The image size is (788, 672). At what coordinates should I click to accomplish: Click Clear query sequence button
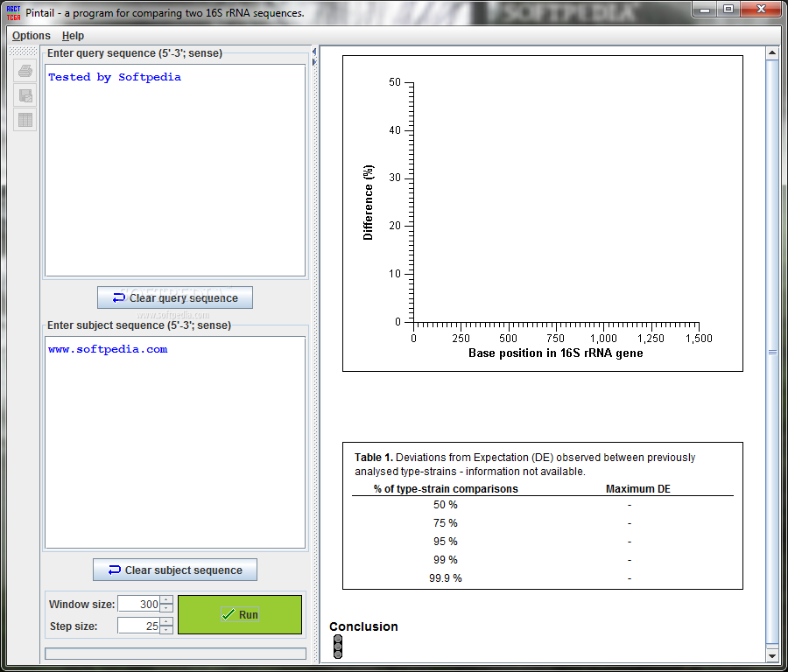175,297
